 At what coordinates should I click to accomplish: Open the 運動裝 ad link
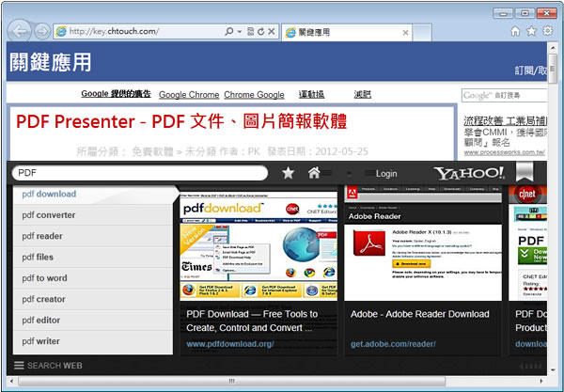coord(311,94)
